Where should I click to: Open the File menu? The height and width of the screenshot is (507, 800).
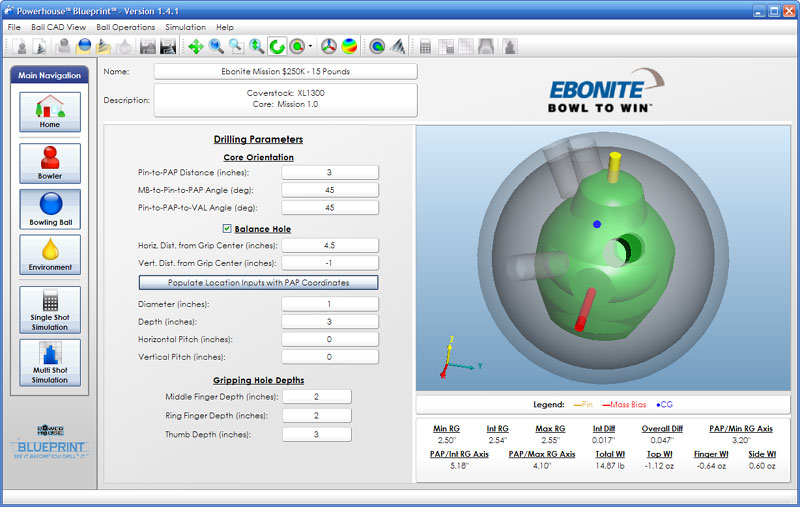click(x=14, y=27)
